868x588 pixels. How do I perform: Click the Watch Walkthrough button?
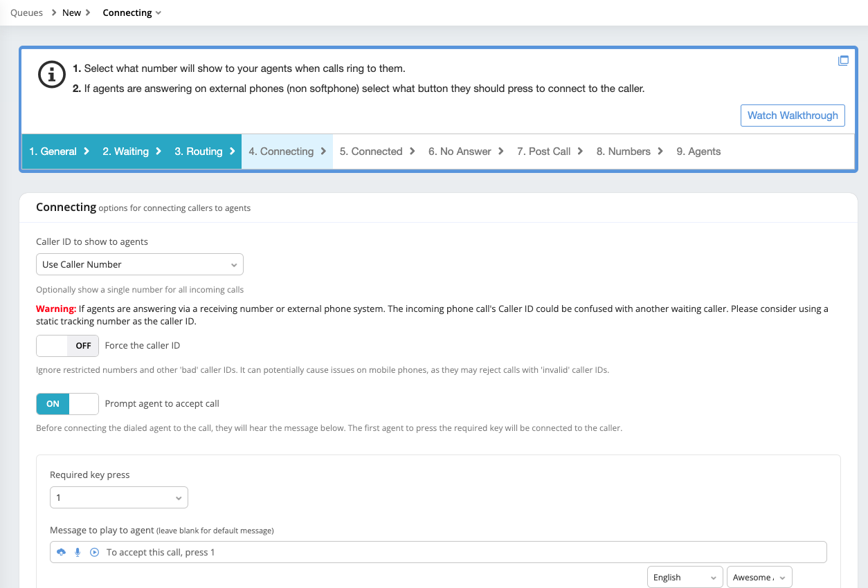793,116
